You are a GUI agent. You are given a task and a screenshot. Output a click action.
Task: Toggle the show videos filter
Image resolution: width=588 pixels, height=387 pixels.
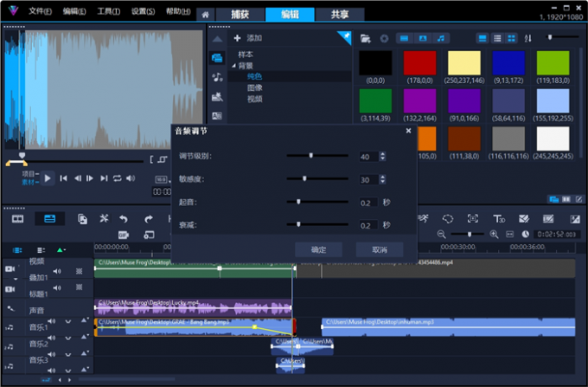coord(405,38)
